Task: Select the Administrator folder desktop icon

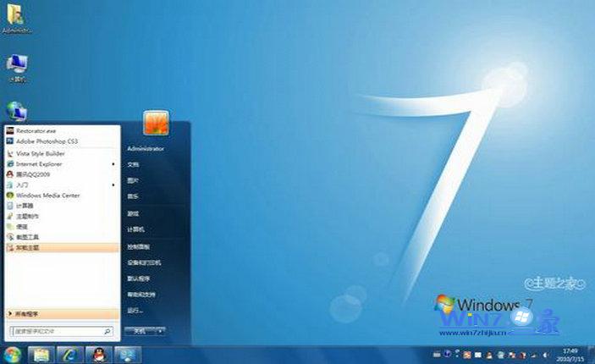Action: (x=16, y=19)
